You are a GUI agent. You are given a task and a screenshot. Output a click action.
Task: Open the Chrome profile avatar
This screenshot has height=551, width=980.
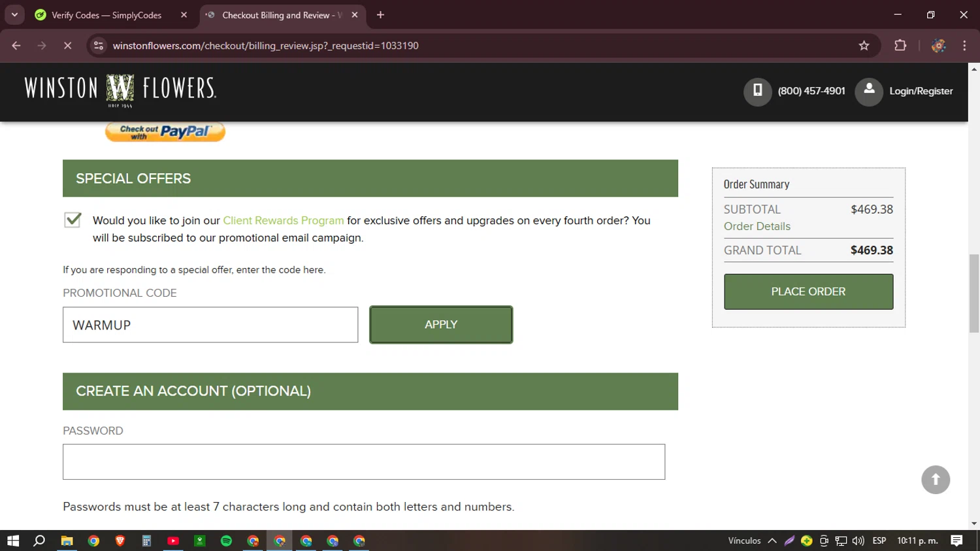939,46
